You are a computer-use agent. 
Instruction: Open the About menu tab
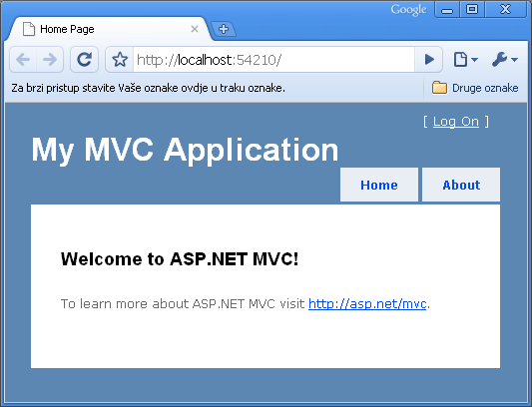coord(461,185)
